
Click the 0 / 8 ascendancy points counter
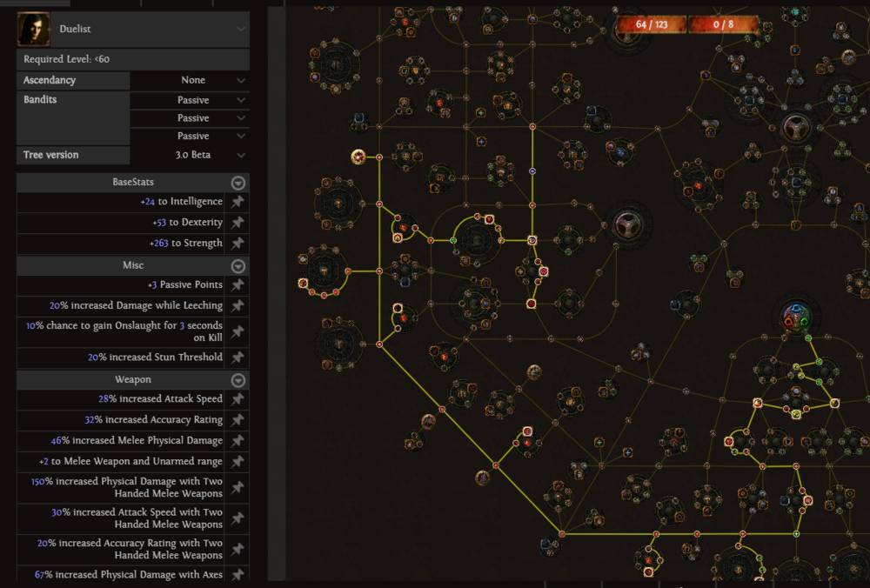tap(723, 24)
